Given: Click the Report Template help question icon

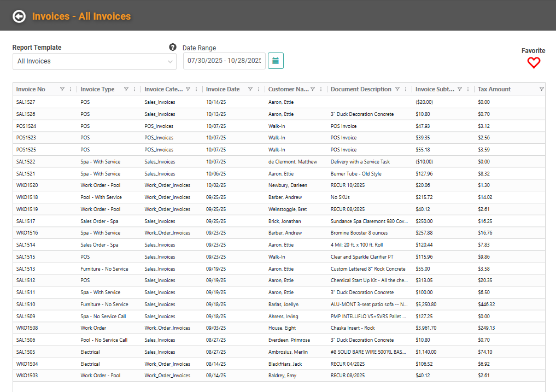Looking at the screenshot, I should [173, 47].
